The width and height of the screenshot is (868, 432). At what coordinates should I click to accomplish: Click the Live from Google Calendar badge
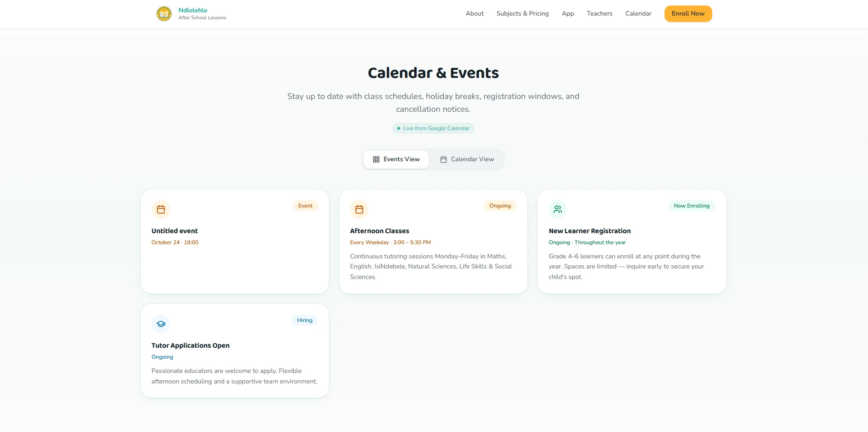coord(433,128)
